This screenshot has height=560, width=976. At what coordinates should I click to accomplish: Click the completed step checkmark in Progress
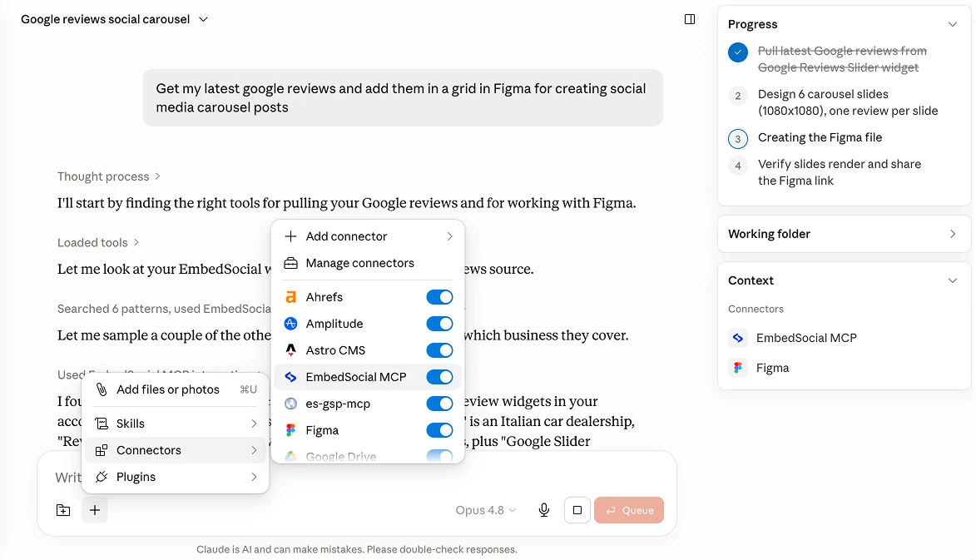pyautogui.click(x=737, y=52)
